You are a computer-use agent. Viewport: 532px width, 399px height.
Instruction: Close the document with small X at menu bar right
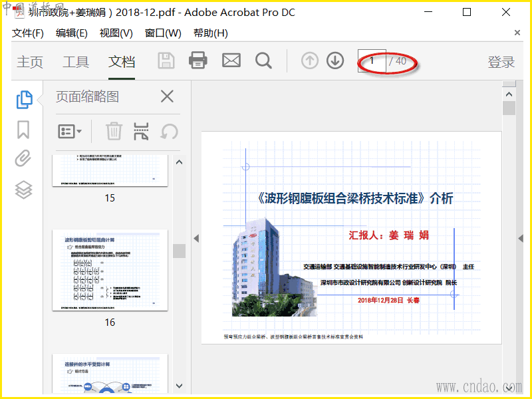point(517,33)
